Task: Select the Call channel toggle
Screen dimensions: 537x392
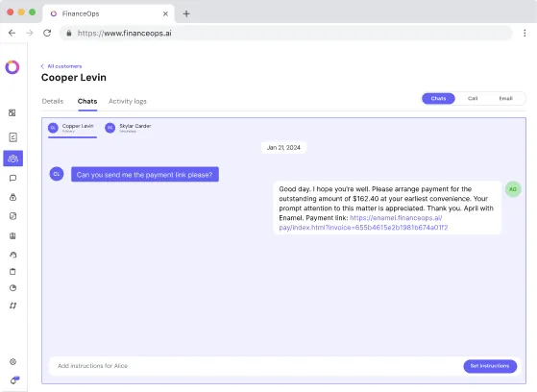Action: [x=473, y=98]
